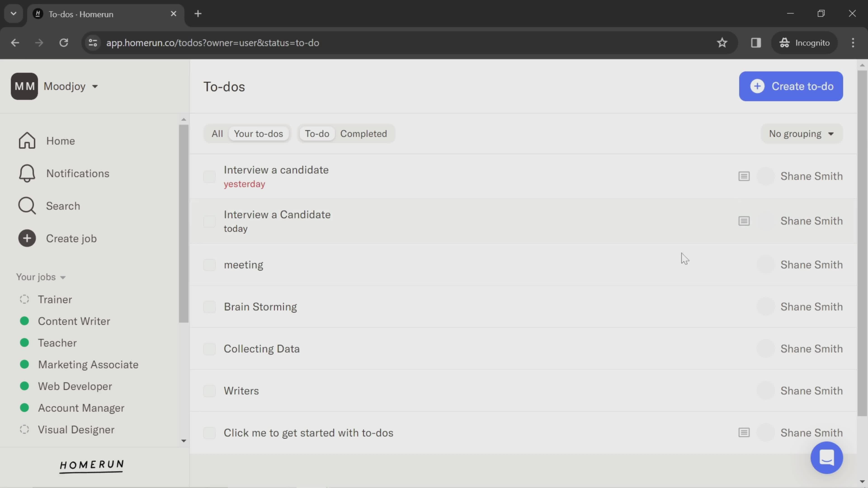Go to Search in sidebar
The height and width of the screenshot is (488, 868).
(x=63, y=206)
